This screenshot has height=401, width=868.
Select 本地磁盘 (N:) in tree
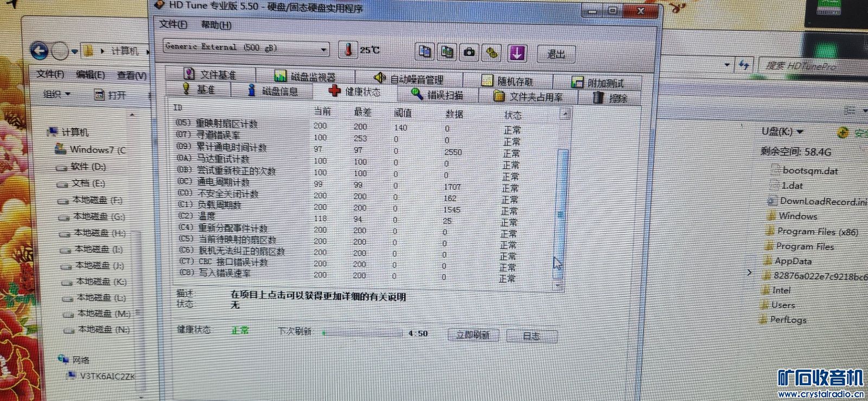(98, 329)
